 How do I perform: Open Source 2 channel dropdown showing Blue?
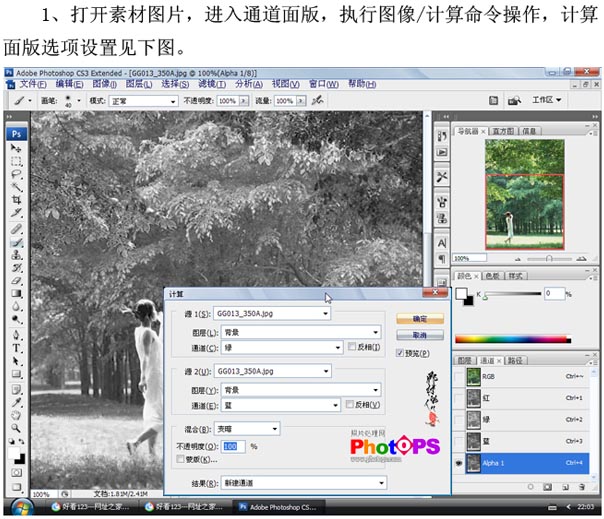click(x=281, y=405)
